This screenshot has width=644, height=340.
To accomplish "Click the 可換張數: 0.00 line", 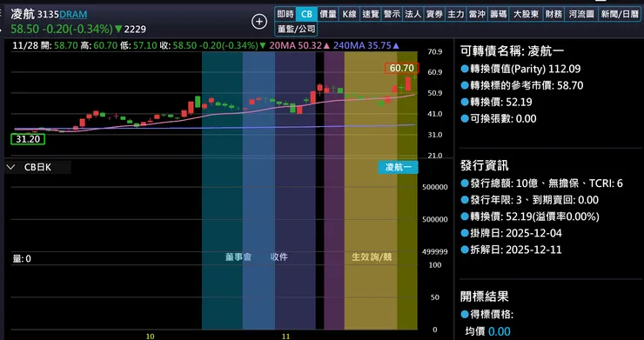I will (x=498, y=118).
